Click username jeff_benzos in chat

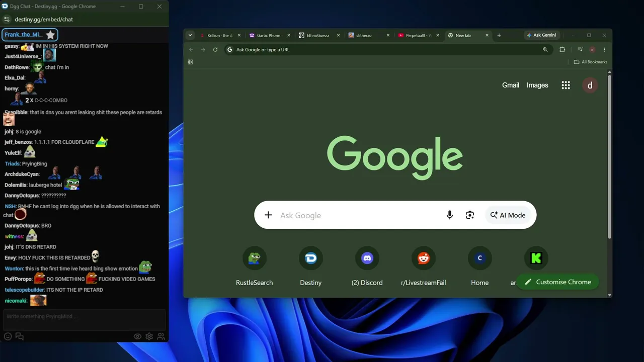coord(19,142)
